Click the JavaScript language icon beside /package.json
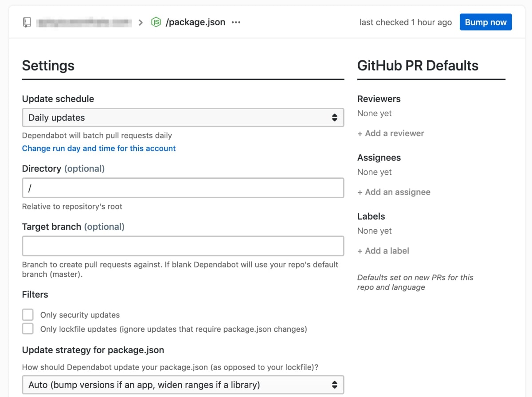The height and width of the screenshot is (397, 532). tap(155, 22)
